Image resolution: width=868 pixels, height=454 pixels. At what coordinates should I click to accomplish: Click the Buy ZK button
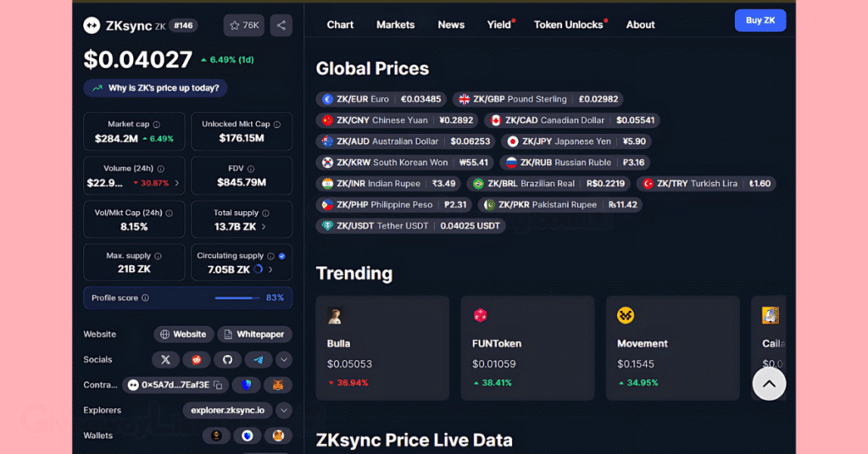pos(760,20)
